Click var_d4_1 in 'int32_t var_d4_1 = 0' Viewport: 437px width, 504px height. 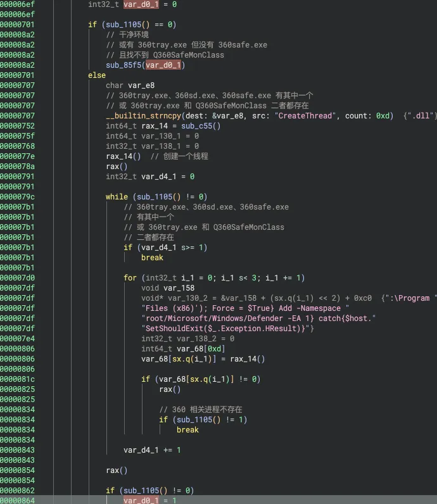click(x=159, y=177)
